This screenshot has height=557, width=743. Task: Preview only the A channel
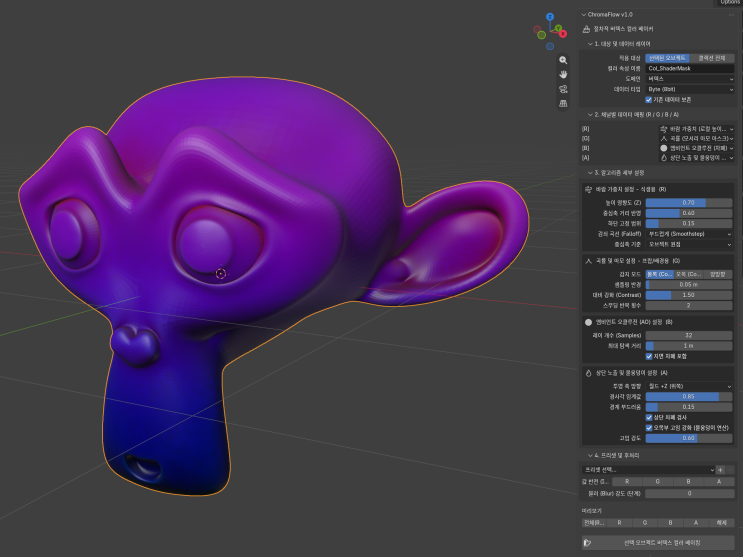(x=696, y=523)
